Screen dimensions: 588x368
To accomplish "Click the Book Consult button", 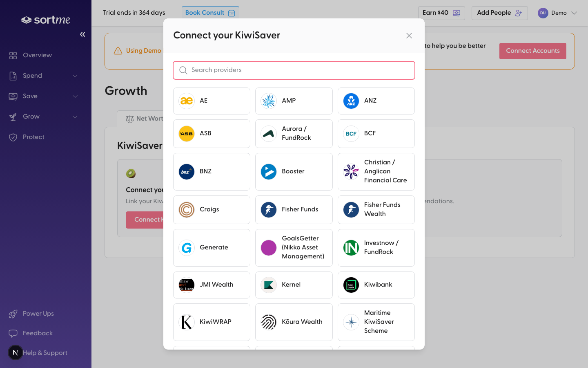I will [x=210, y=13].
